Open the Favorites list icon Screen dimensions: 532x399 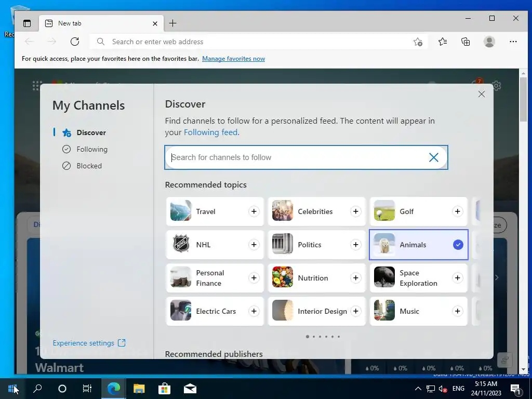point(443,42)
